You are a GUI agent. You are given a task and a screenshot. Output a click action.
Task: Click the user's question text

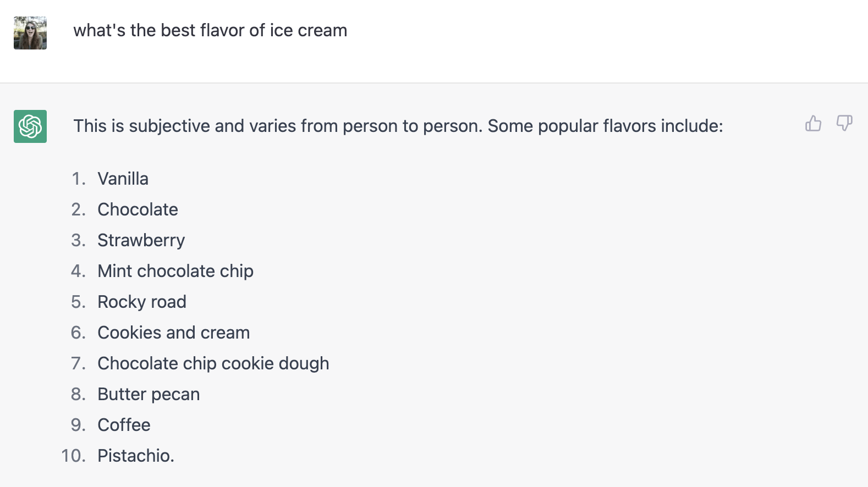pos(211,30)
